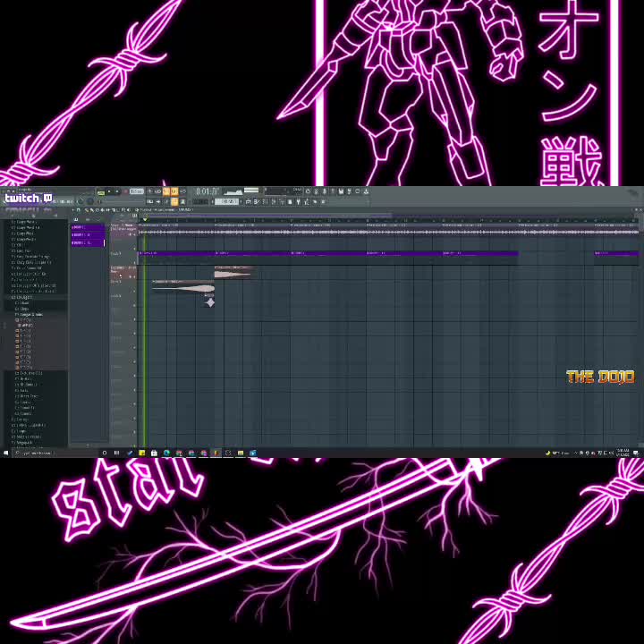Select the second purple pattern in picker
The width and height of the screenshot is (644, 644).
pos(88,235)
